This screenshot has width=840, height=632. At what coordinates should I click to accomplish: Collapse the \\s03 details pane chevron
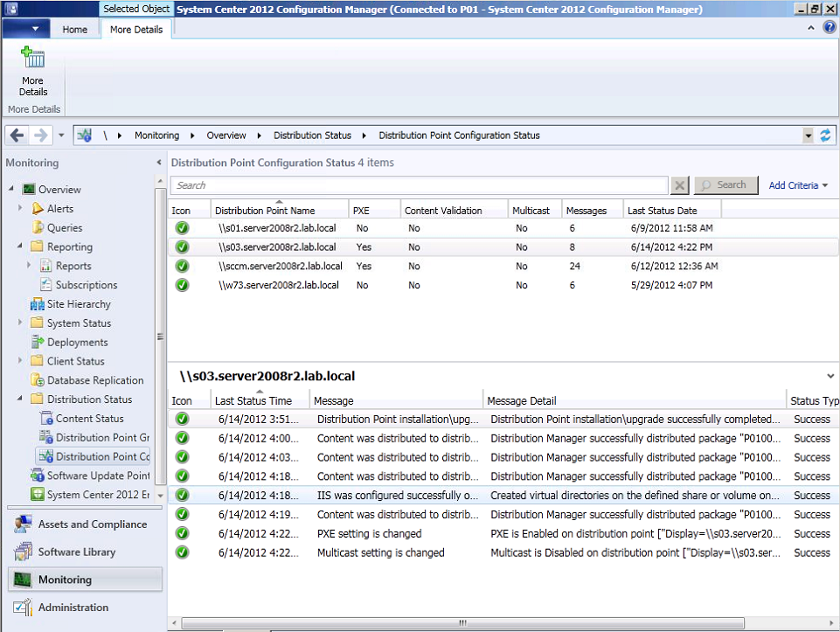(830, 376)
